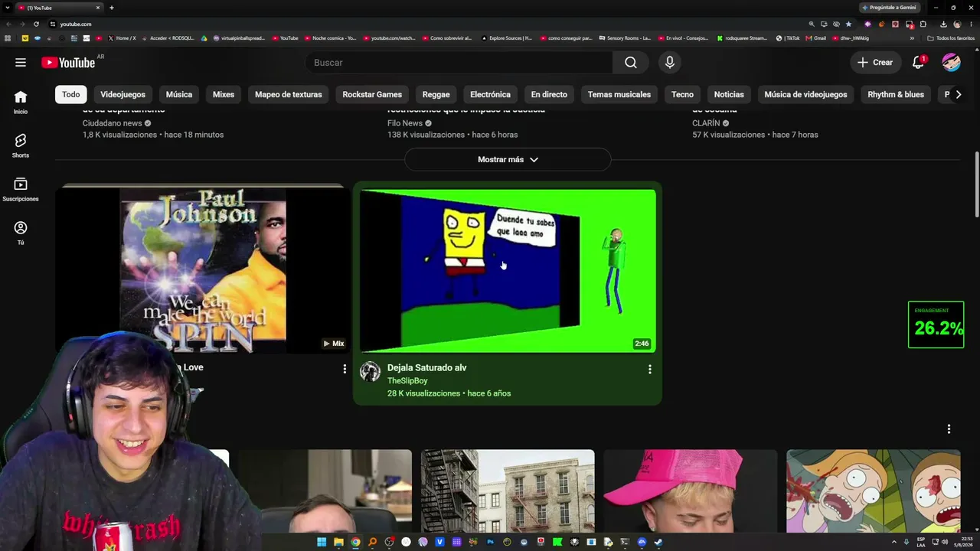
Task: Select the En directo chip
Action: point(549,95)
